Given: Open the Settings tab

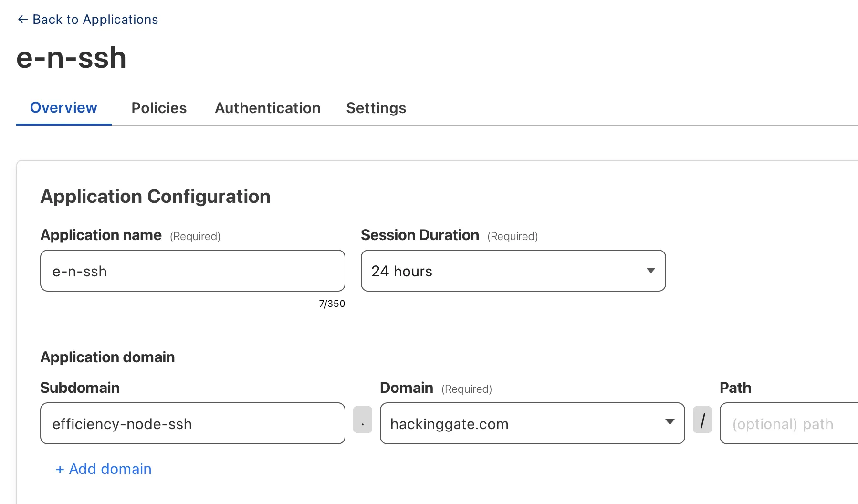Looking at the screenshot, I should click(376, 108).
